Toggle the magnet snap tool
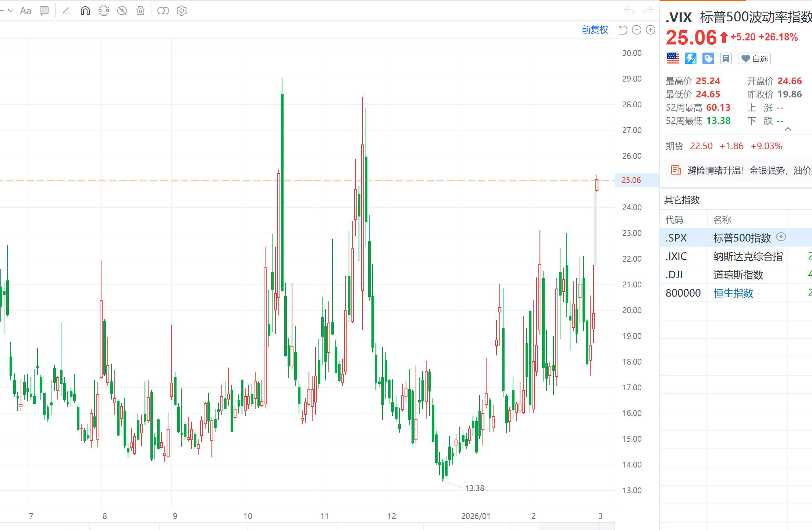Image resolution: width=812 pixels, height=530 pixels. click(85, 11)
